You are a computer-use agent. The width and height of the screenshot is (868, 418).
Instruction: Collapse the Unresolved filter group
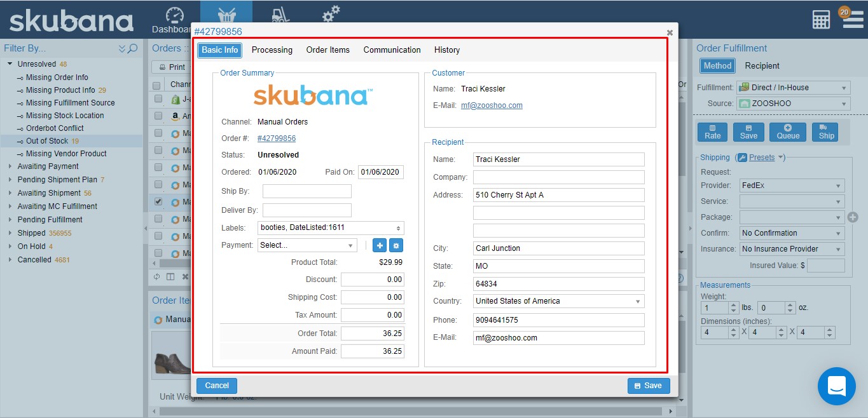[x=10, y=64]
